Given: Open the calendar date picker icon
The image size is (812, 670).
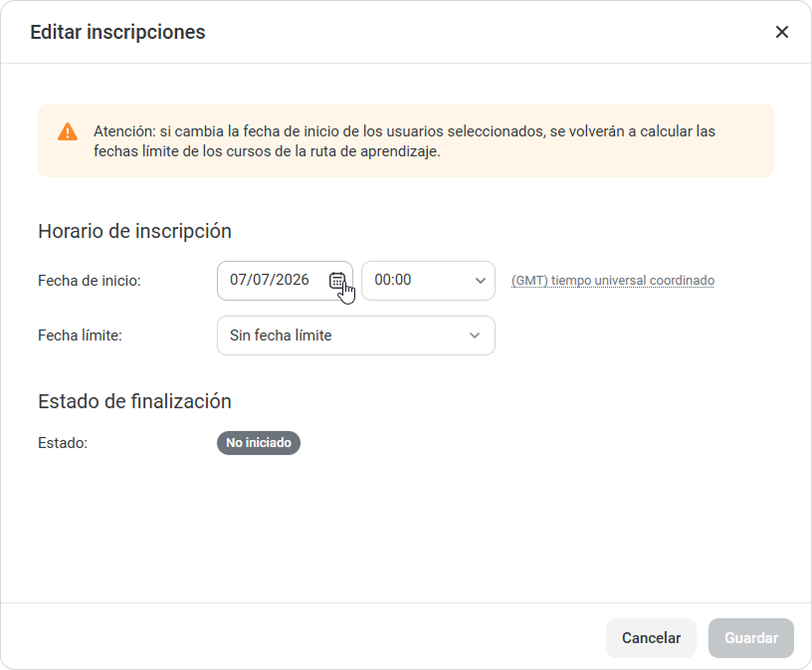Looking at the screenshot, I should click(337, 281).
